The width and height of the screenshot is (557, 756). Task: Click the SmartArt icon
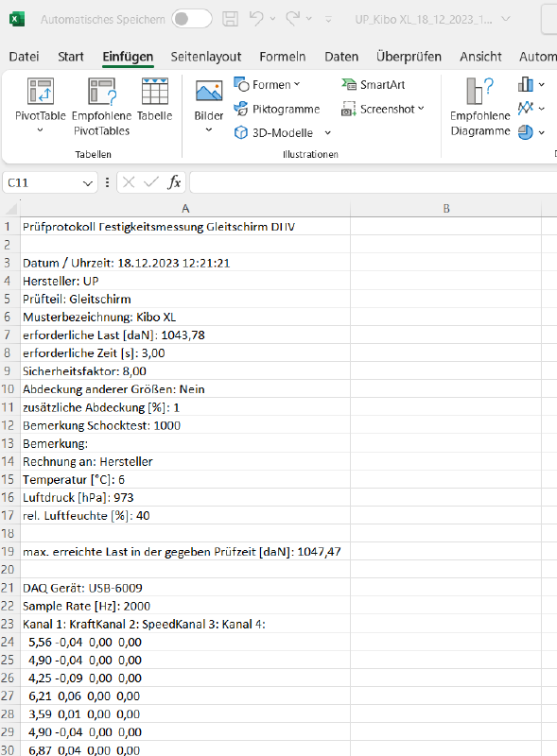tap(349, 85)
